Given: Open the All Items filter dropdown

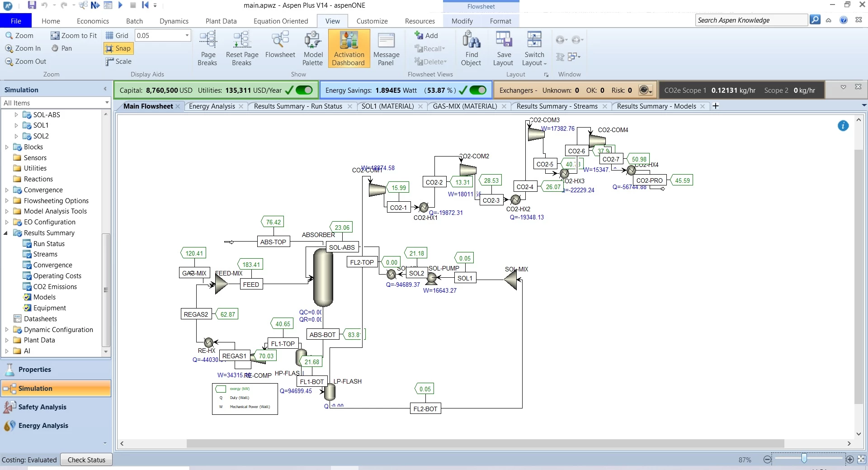Looking at the screenshot, I should click(107, 103).
